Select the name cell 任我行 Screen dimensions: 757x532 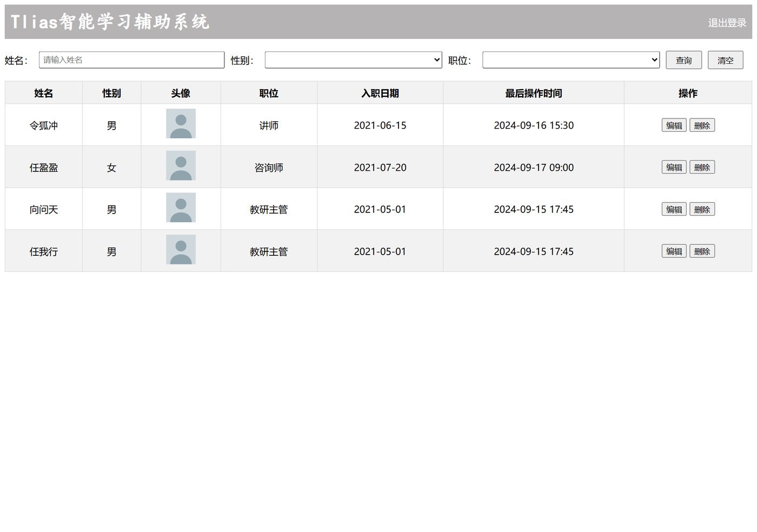click(44, 251)
